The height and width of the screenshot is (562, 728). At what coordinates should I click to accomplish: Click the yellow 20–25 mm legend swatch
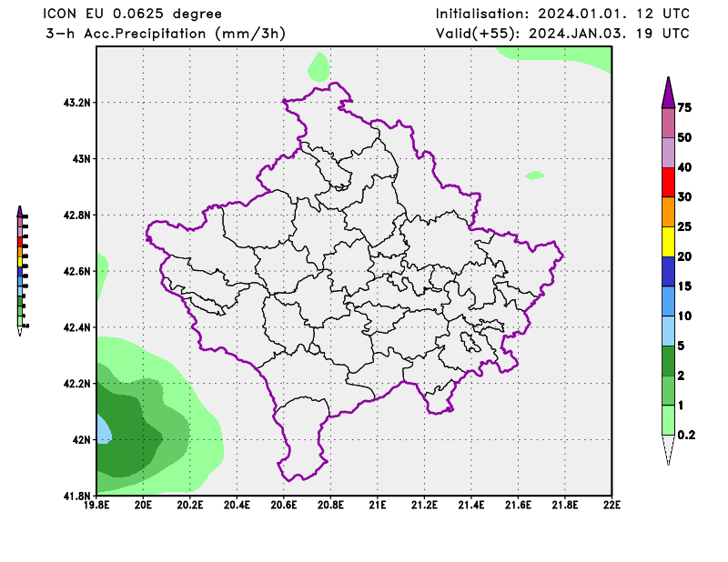click(x=668, y=242)
